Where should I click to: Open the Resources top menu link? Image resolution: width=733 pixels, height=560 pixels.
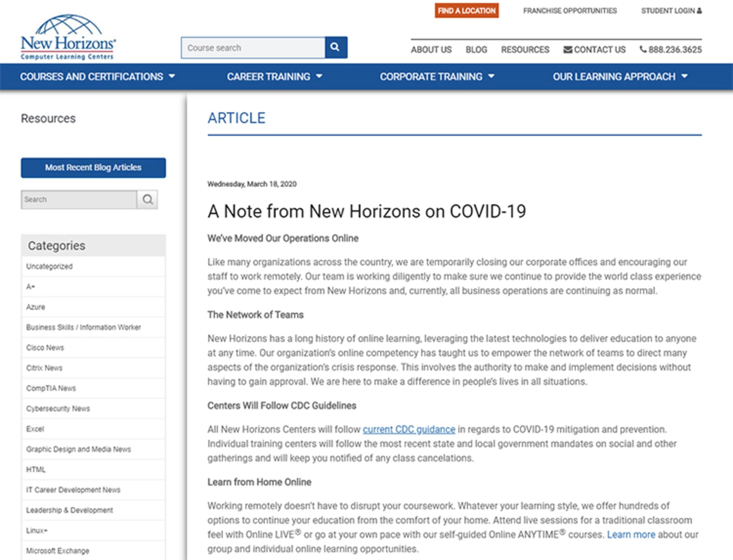click(x=525, y=50)
